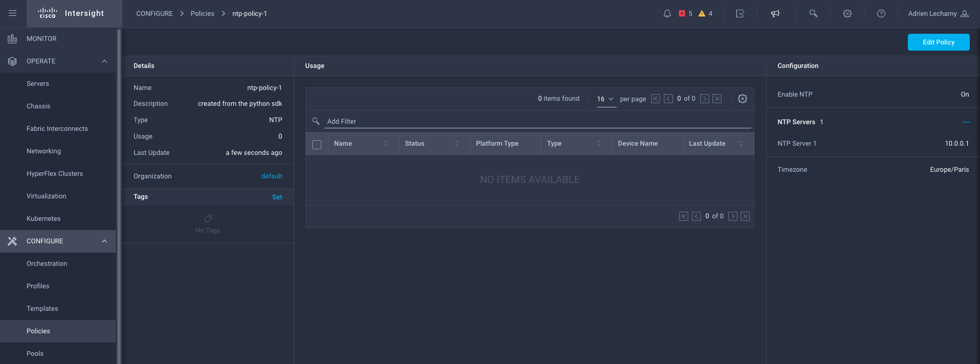Go to Profiles in the sidebar
This screenshot has width=980, height=364.
pos(38,286)
